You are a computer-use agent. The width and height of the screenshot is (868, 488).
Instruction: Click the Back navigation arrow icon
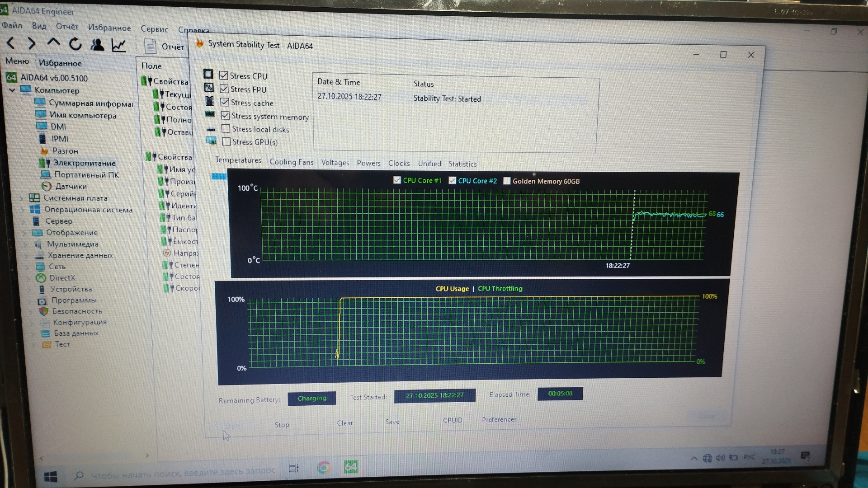coord(11,43)
